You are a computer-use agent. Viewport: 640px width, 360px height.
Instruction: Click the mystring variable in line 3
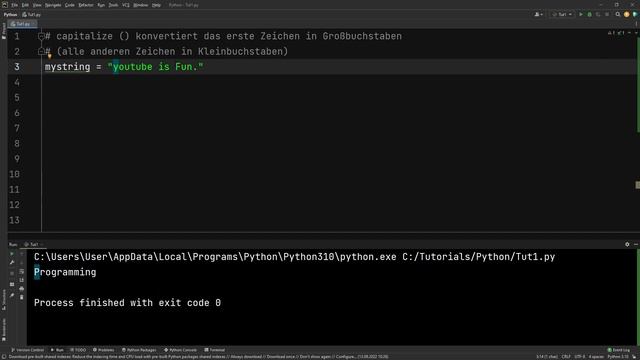67,67
